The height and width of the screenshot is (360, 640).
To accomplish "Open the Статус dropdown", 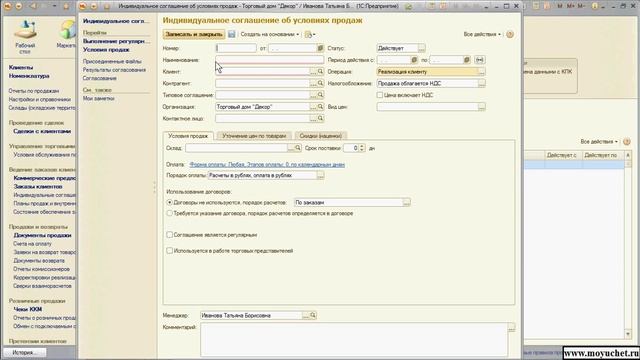I will [422, 48].
